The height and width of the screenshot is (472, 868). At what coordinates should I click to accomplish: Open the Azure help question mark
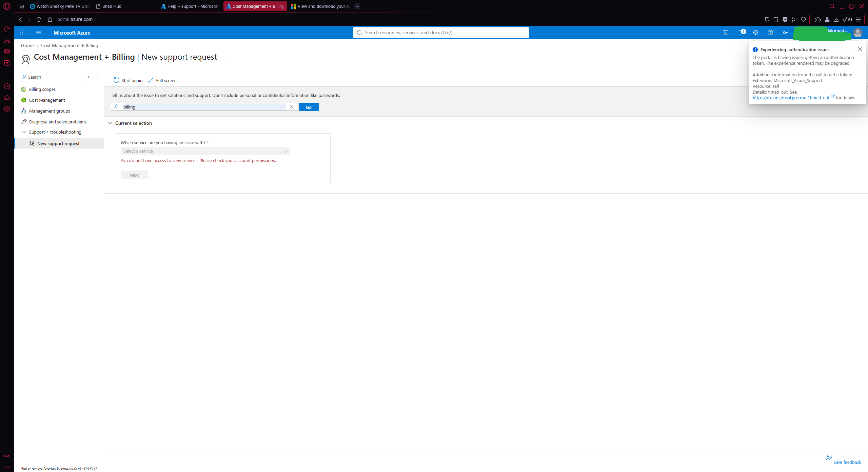(x=770, y=33)
